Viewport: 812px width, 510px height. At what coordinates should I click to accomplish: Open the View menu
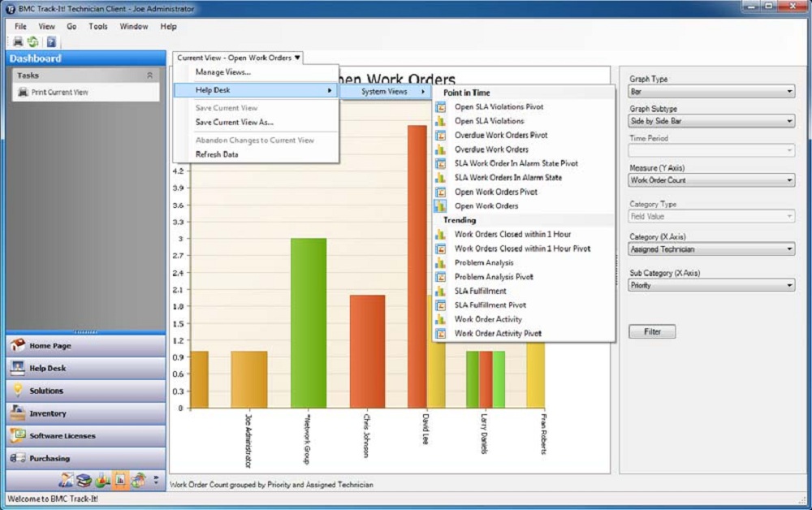[x=46, y=27]
